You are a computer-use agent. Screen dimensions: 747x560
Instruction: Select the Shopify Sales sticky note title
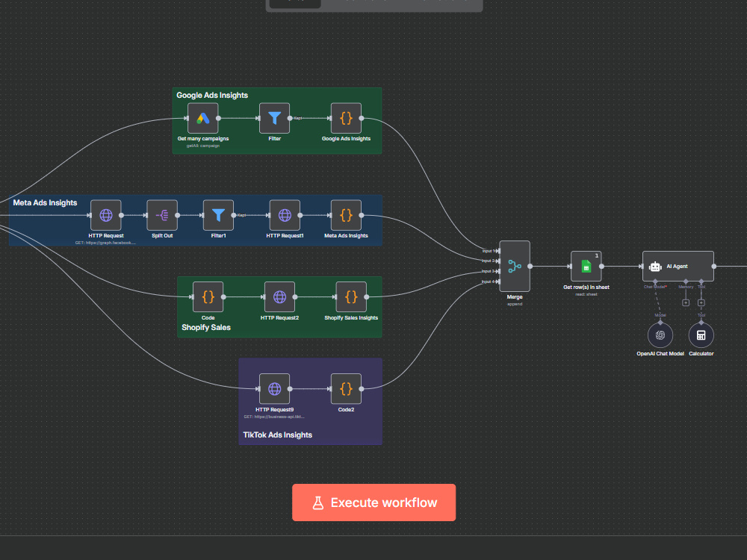(206, 328)
